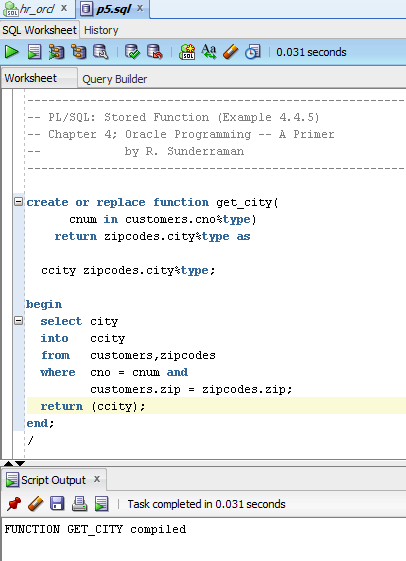Click the 'return zipcodes.city%type as' line
The width and height of the screenshot is (406, 561).
point(152,236)
